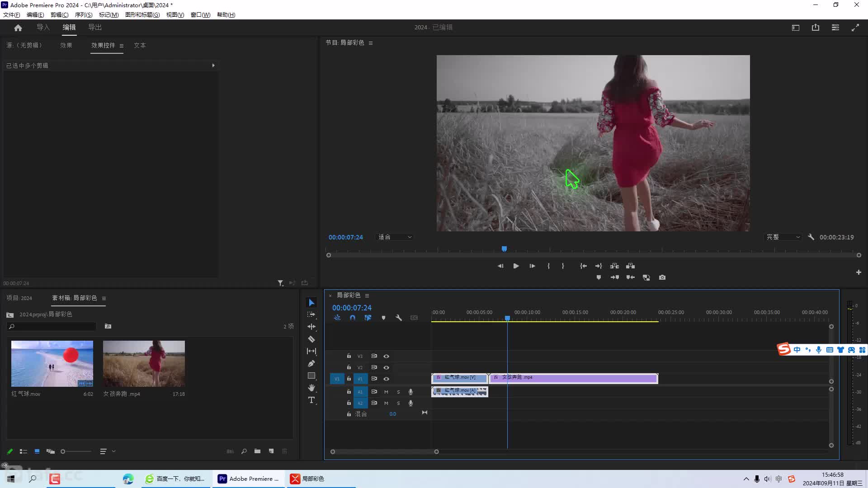Click the New Bin folder icon
This screenshot has width=868, height=488.
tap(257, 451)
